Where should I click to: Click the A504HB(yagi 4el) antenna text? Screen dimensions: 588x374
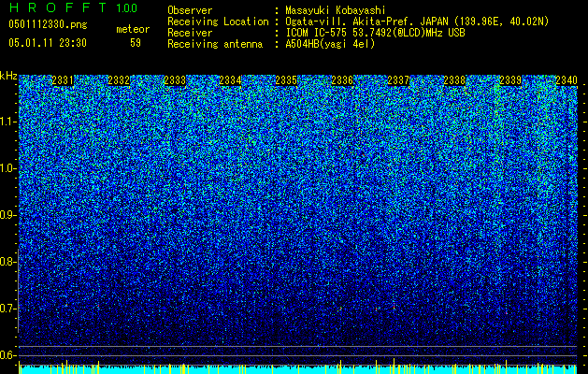pos(330,44)
